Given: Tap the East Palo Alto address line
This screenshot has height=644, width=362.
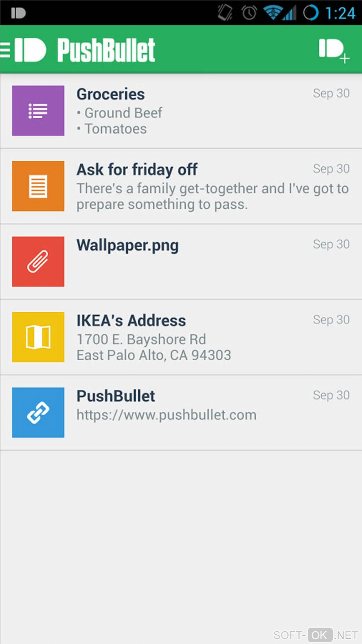Looking at the screenshot, I should tap(154, 355).
